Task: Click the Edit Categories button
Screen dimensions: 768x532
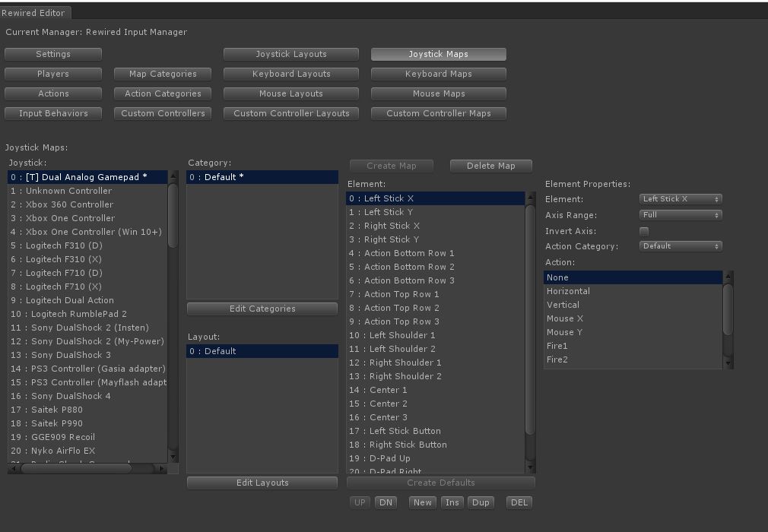Action: point(262,309)
